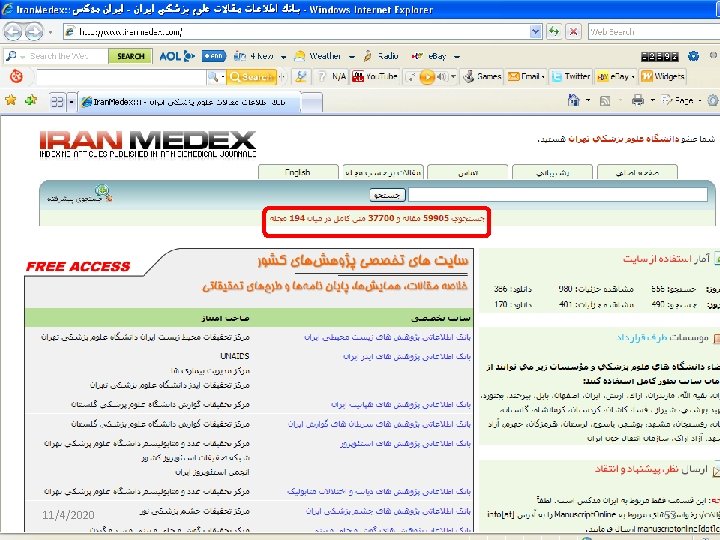Screen dimensions: 720x540
Task: Open the third database link in the table
Action: pyautogui.click(x=401, y=405)
